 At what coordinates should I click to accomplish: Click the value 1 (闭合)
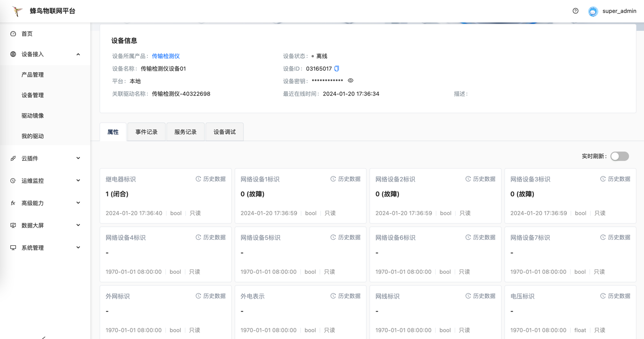tap(117, 194)
